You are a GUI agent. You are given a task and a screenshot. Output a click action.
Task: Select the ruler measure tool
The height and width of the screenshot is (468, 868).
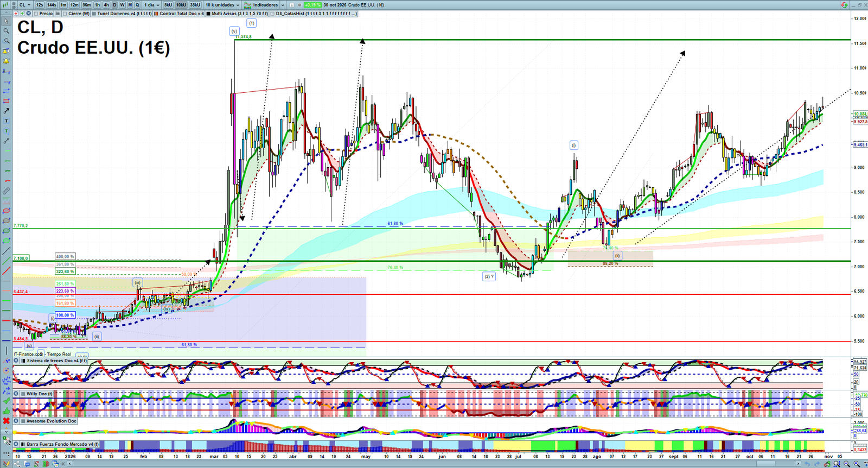pos(6,191)
